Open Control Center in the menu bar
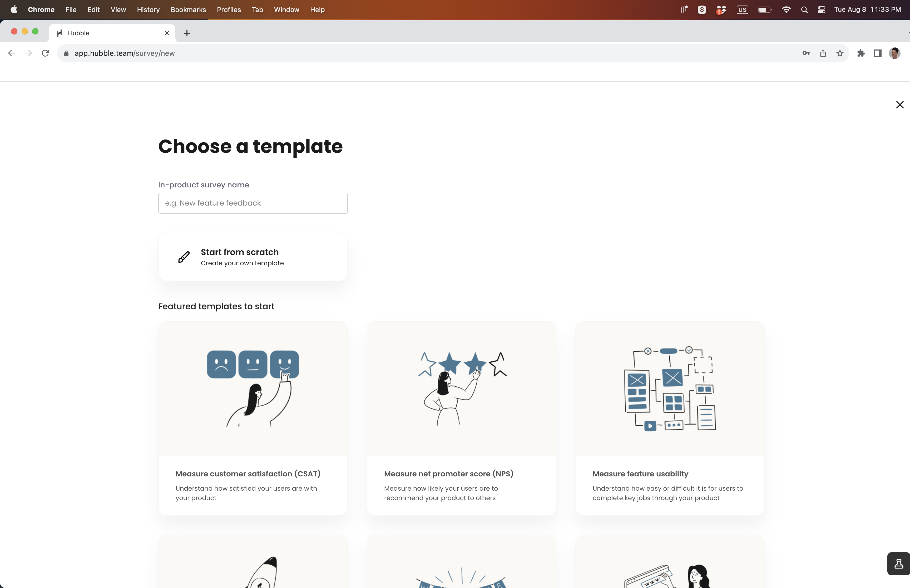This screenshot has height=588, width=910. [822, 9]
